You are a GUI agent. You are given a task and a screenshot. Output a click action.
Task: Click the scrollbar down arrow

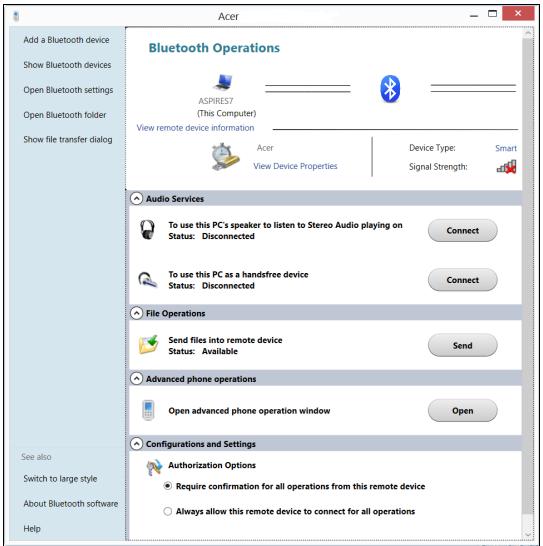pyautogui.click(x=528, y=535)
